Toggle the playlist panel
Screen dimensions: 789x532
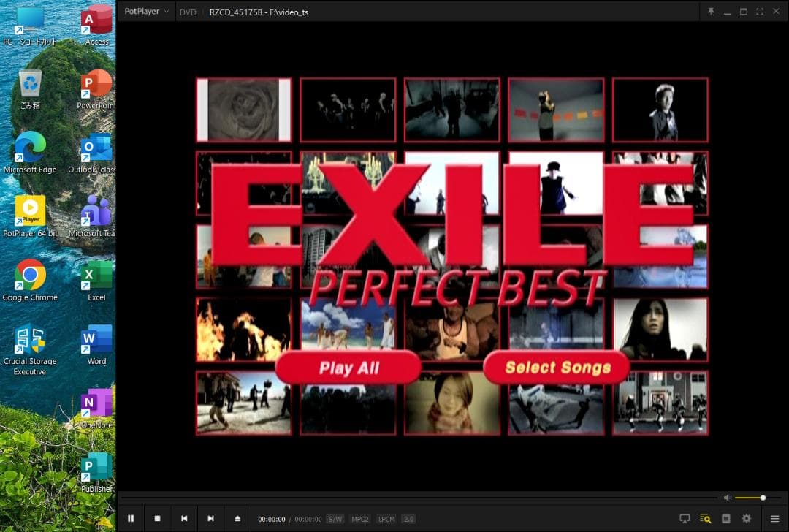click(725, 518)
